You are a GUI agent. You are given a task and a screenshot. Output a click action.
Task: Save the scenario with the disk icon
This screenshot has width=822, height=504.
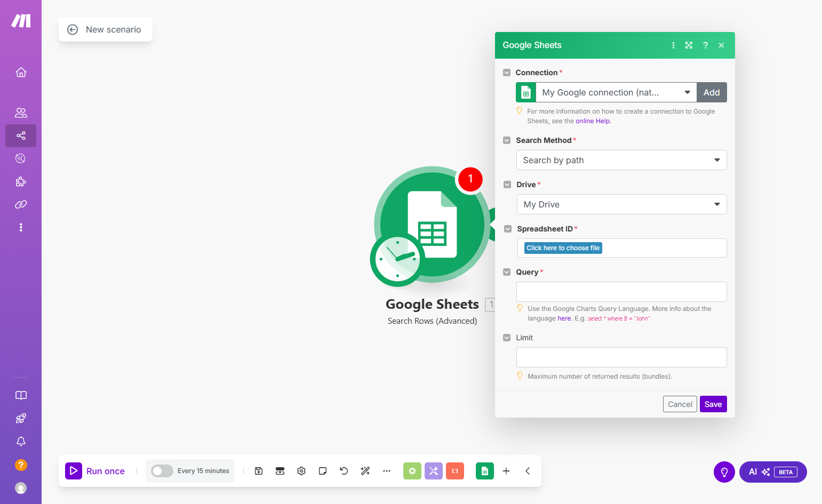pyautogui.click(x=259, y=471)
